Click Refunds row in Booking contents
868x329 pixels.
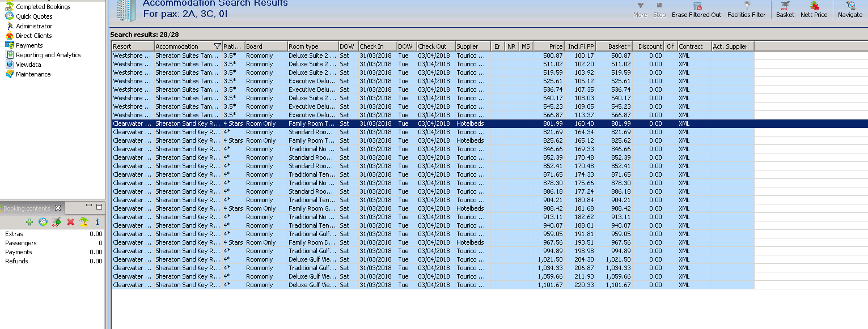click(x=53, y=261)
